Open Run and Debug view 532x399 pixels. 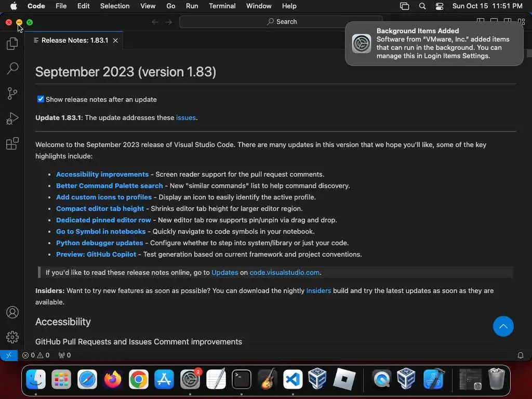tap(12, 118)
